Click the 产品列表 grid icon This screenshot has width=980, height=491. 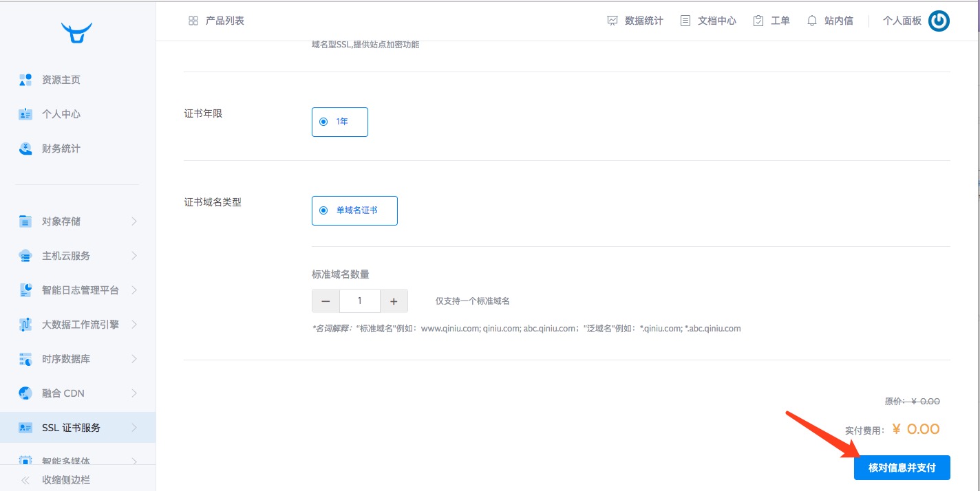(x=193, y=21)
